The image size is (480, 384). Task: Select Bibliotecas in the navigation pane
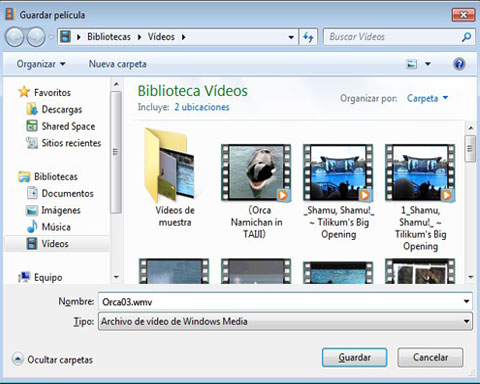point(56,177)
